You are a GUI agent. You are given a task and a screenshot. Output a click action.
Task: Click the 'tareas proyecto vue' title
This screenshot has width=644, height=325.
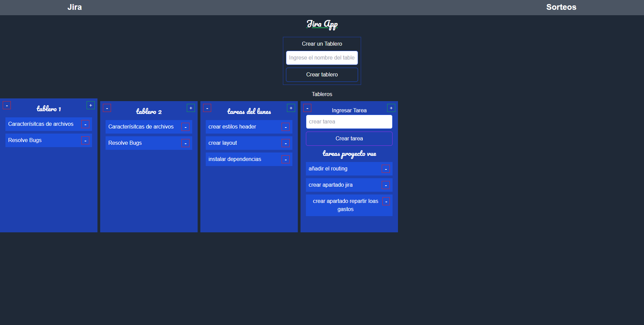[349, 154]
